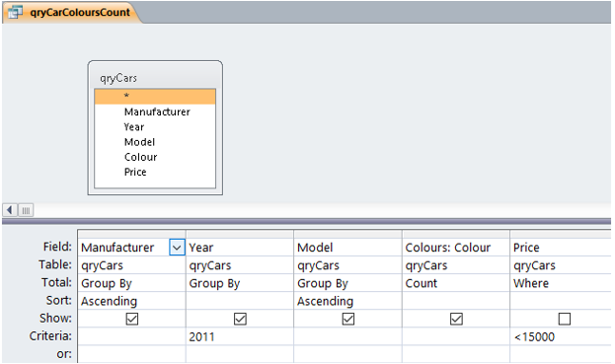Click empty Sort cell for Year column
The width and height of the screenshot is (615, 364).
tap(240, 301)
